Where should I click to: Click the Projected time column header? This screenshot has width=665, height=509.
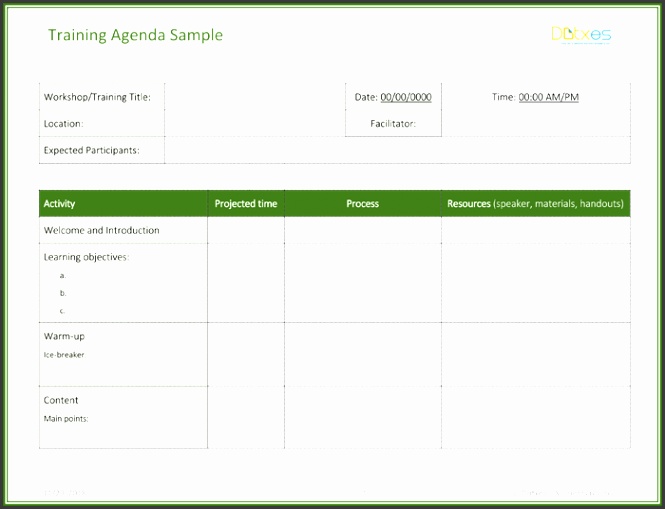pyautogui.click(x=246, y=204)
